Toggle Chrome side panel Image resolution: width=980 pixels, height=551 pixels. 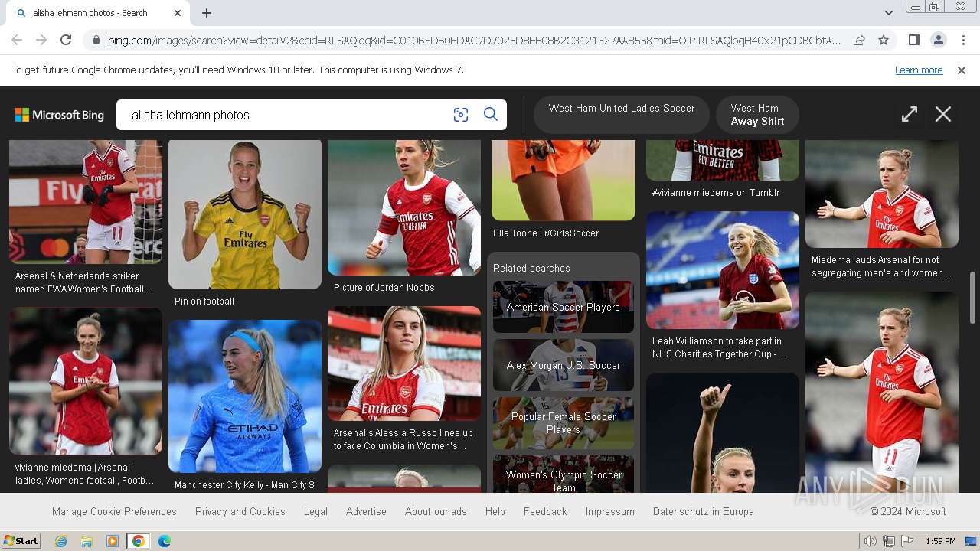click(913, 40)
